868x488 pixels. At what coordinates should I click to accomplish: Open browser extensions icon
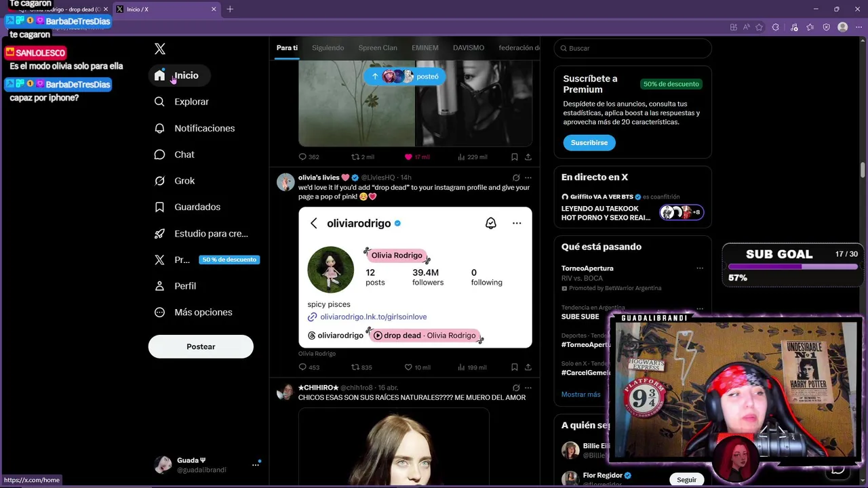[776, 27]
